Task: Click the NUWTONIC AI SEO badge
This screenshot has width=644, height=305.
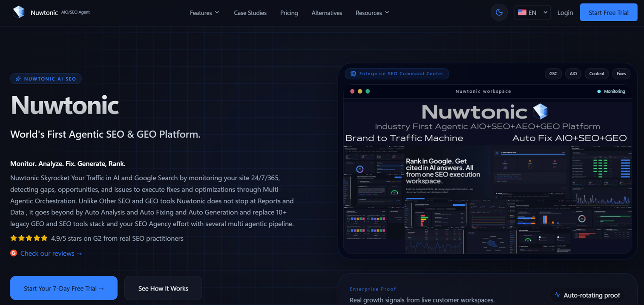Action: tap(46, 79)
